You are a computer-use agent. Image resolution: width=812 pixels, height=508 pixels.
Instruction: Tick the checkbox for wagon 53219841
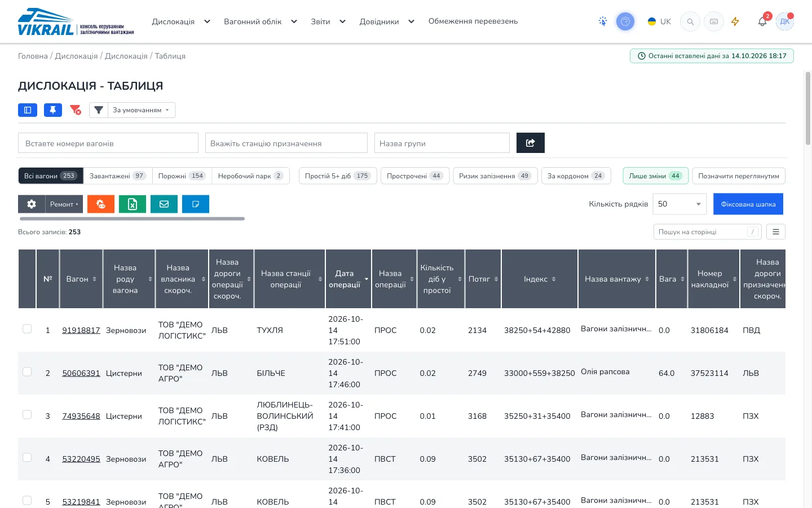(x=27, y=500)
